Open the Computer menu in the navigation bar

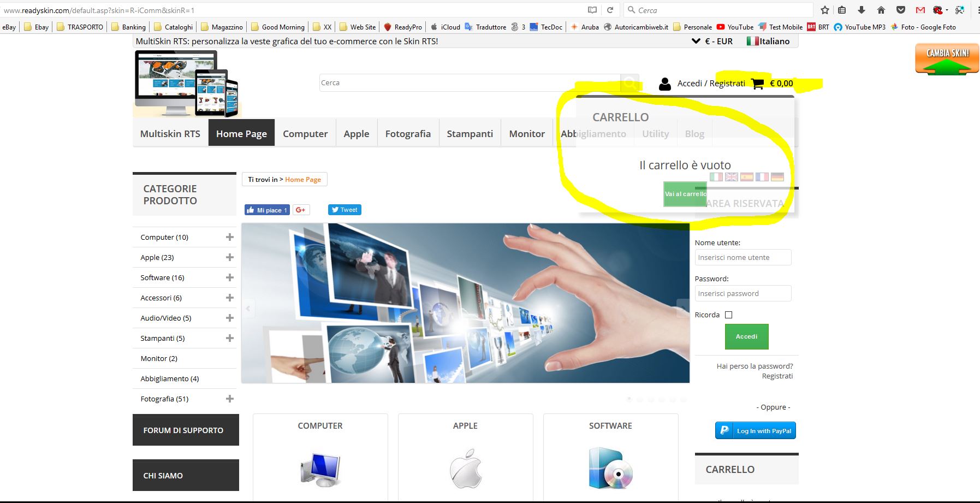[305, 134]
